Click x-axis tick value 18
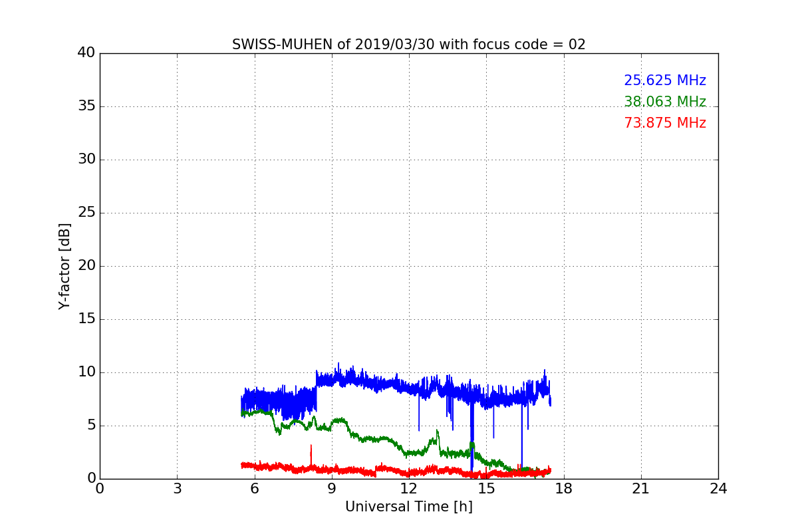This screenshot has height=532, width=798. click(x=564, y=489)
